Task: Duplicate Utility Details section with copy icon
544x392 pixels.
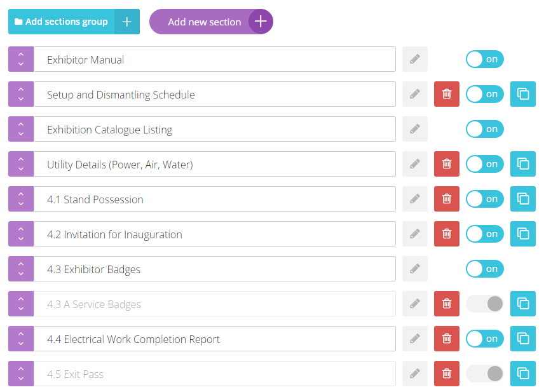Action: click(523, 164)
